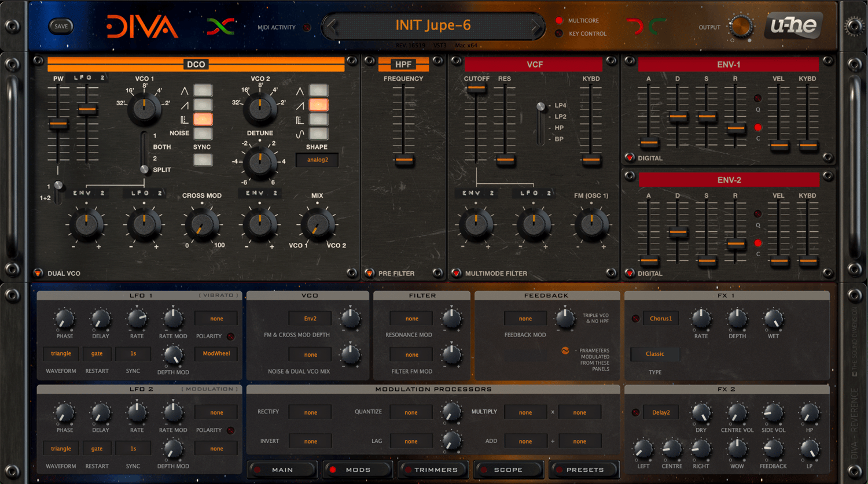Select VCO 1 sawtooth waveform button
The image size is (868, 484).
[203, 105]
